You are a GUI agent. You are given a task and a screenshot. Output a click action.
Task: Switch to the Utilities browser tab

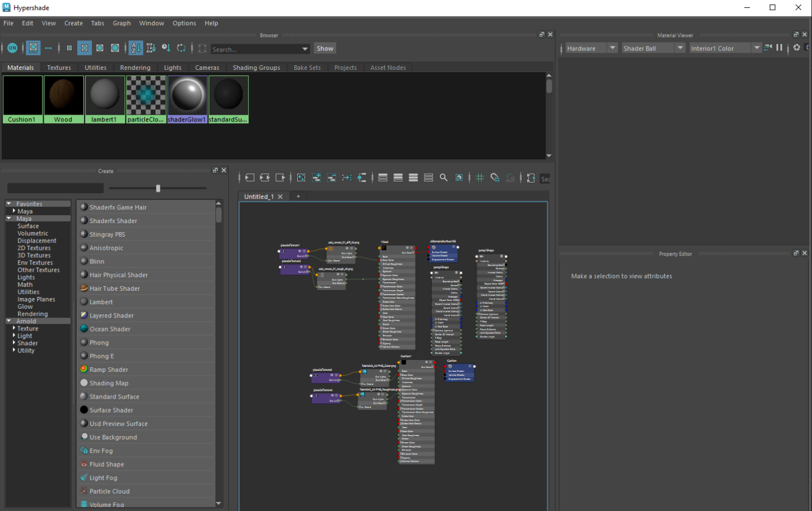point(95,68)
